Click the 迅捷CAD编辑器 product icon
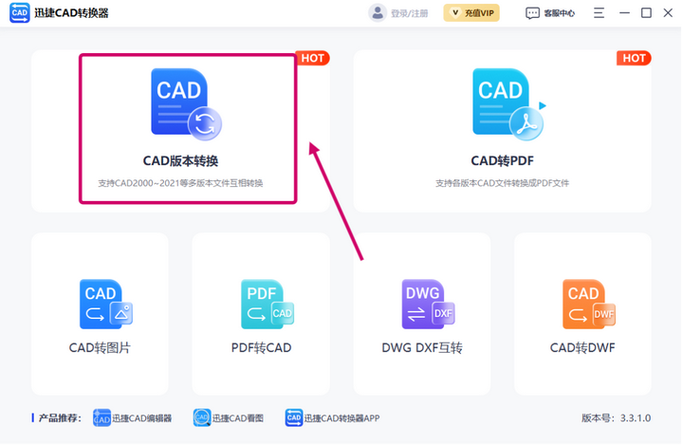The height and width of the screenshot is (445, 683). [x=101, y=418]
